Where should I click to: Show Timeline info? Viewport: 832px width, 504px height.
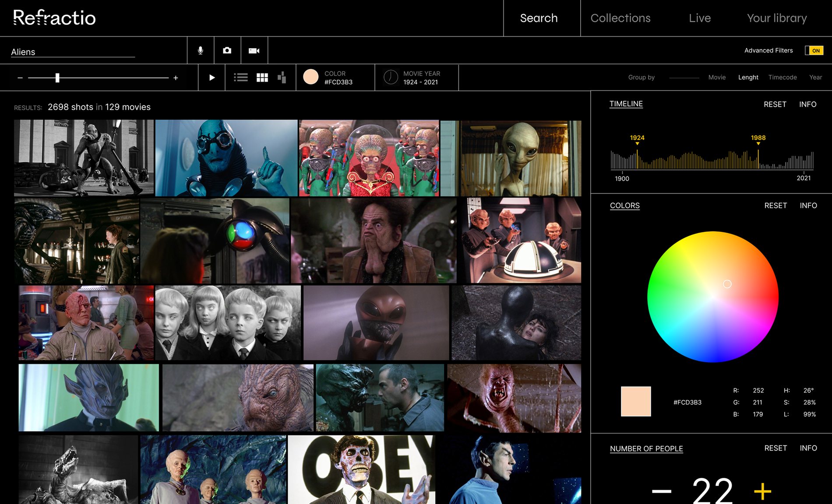807,104
